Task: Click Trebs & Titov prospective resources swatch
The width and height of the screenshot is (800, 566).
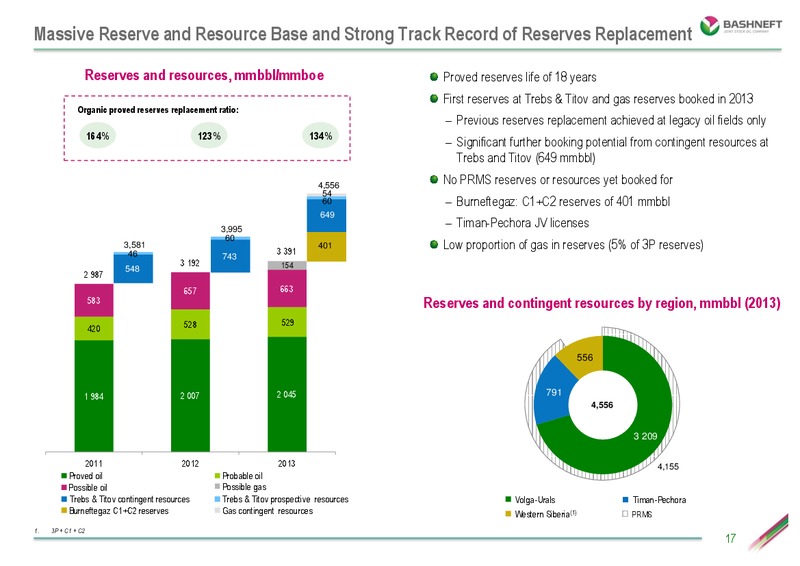Action: coord(217,499)
